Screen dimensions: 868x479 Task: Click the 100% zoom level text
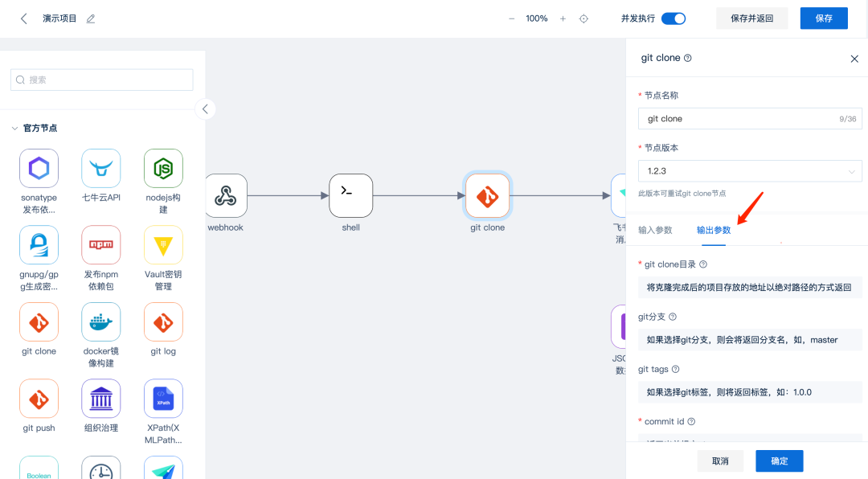point(537,18)
